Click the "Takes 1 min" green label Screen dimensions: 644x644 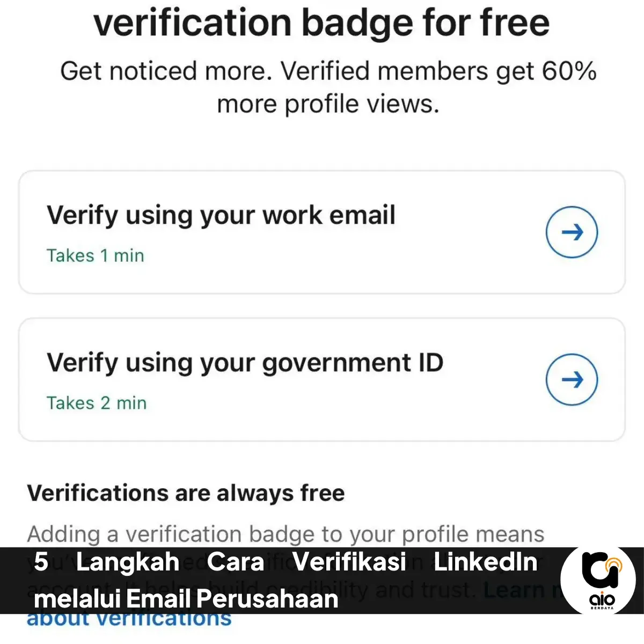96,255
